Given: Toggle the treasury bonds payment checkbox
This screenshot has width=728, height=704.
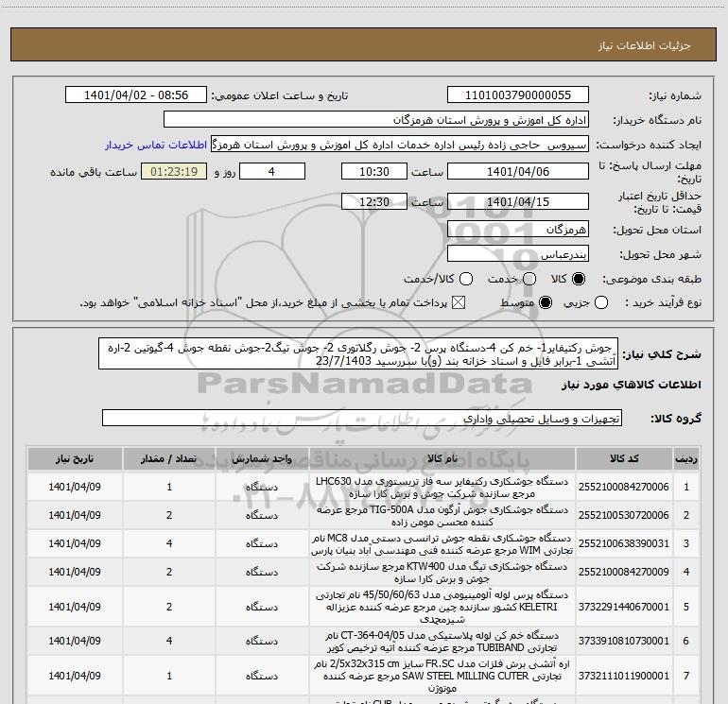Looking at the screenshot, I should coord(459,302).
